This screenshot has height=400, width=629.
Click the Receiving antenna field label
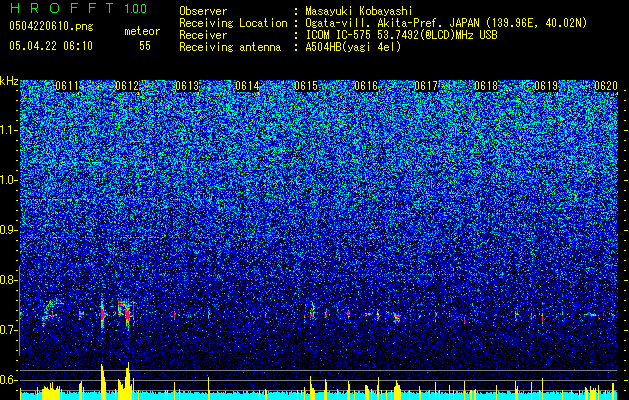click(230, 47)
